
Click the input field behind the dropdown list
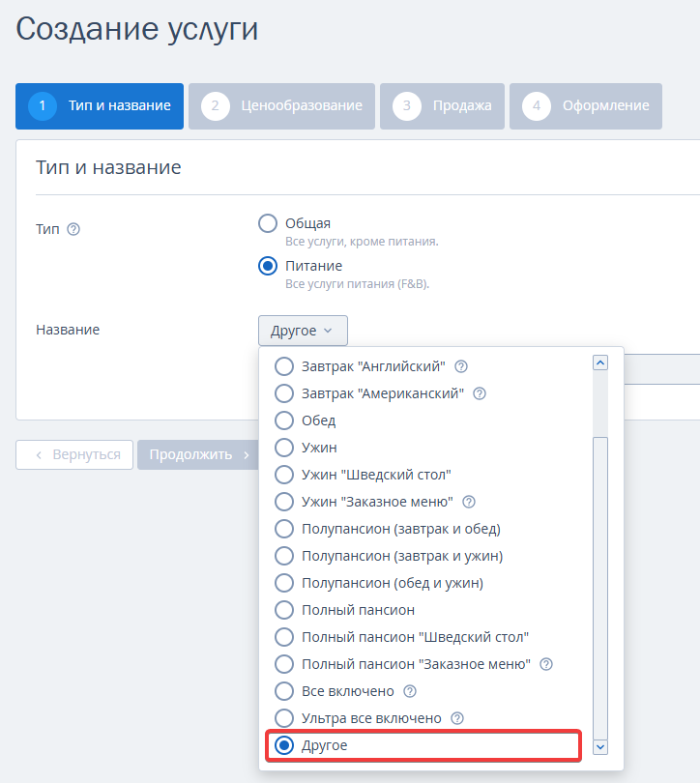(661, 369)
